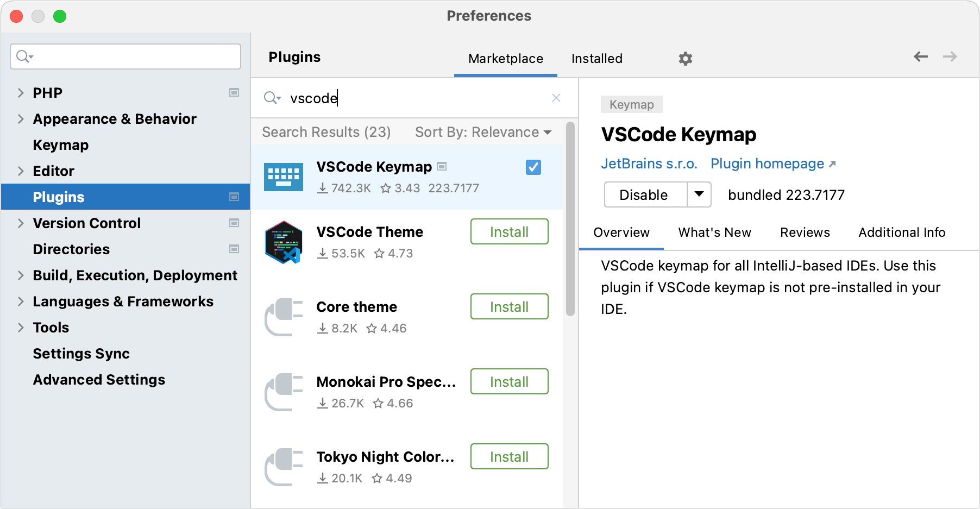Image resolution: width=980 pixels, height=509 pixels.
Task: Uncheck the VSCode Keymap enabled checkbox
Action: coord(532,168)
